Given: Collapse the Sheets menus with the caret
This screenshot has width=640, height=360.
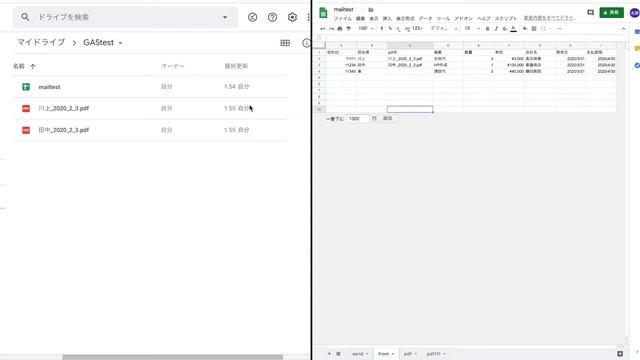Looking at the screenshot, I should tap(623, 29).
